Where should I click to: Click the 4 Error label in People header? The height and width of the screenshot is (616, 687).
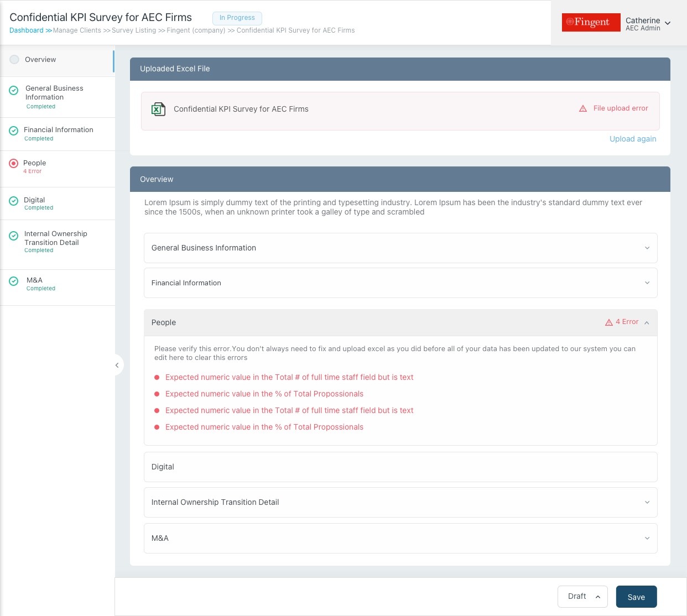(x=627, y=322)
